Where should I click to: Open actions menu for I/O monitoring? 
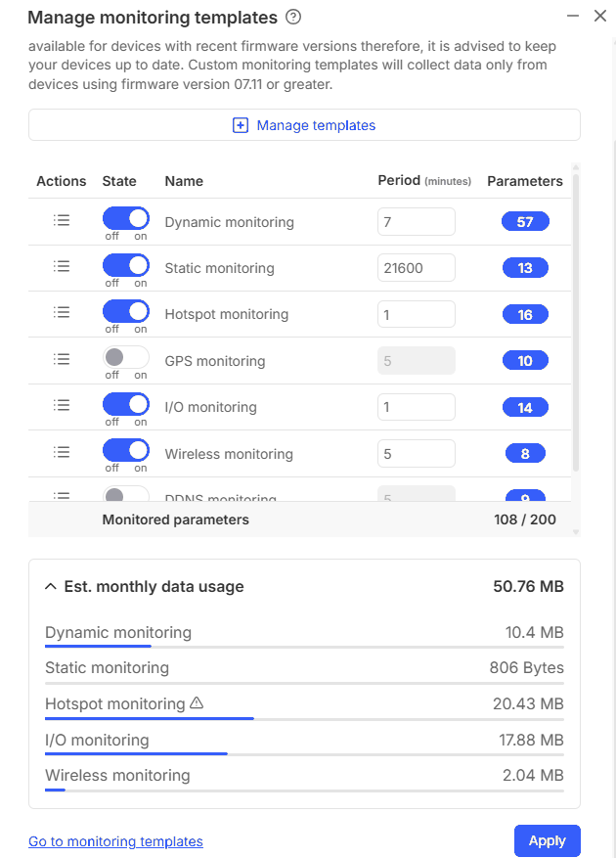[x=62, y=406]
